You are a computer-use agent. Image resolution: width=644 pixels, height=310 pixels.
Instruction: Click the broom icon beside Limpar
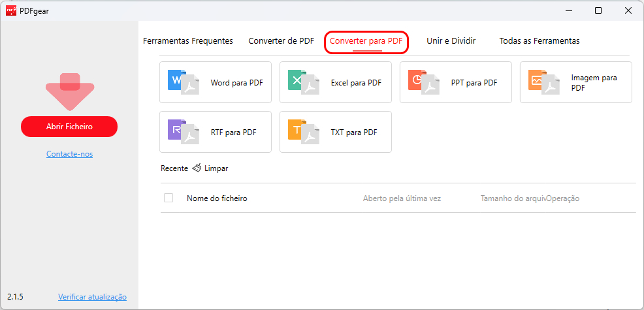pyautogui.click(x=197, y=168)
